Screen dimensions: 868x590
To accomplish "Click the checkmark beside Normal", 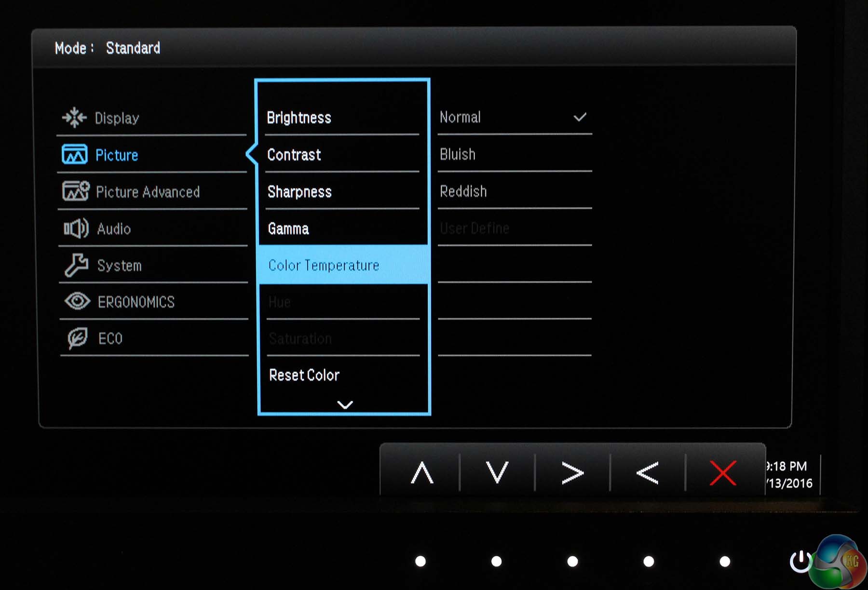I will pyautogui.click(x=580, y=117).
